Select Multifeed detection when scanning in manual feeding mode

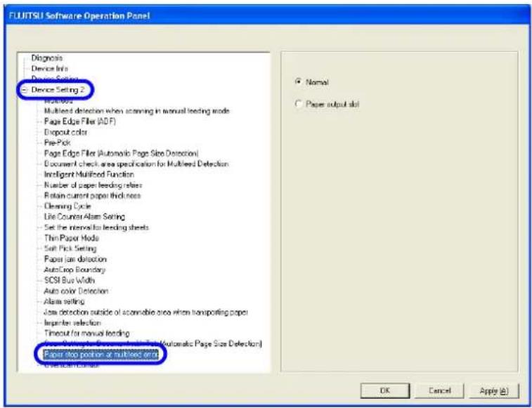[137, 111]
